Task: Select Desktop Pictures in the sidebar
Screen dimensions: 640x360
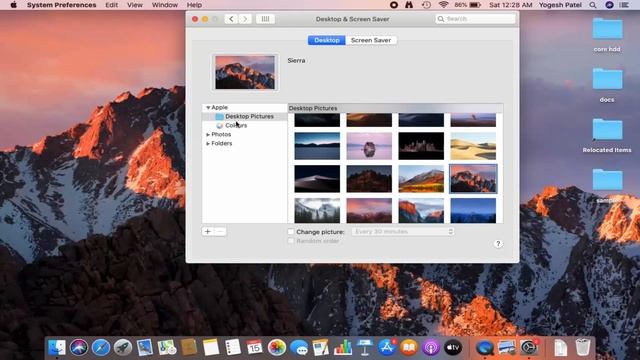Action: click(x=244, y=116)
